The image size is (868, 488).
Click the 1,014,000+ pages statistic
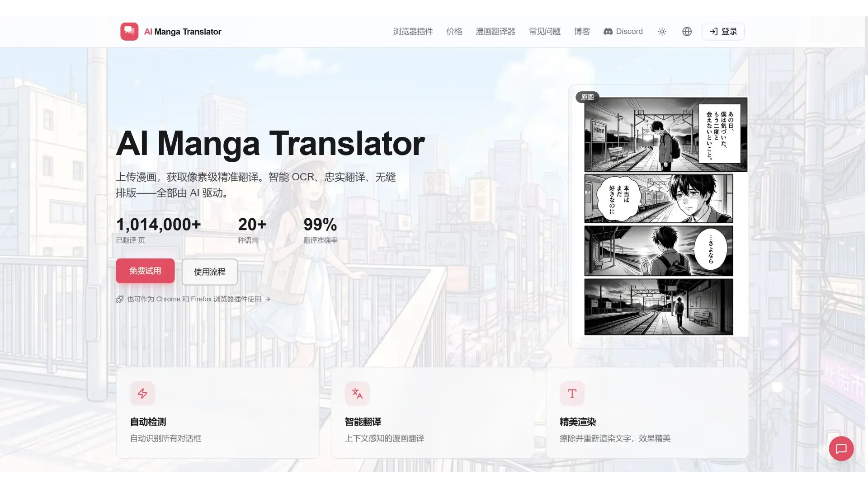(159, 225)
